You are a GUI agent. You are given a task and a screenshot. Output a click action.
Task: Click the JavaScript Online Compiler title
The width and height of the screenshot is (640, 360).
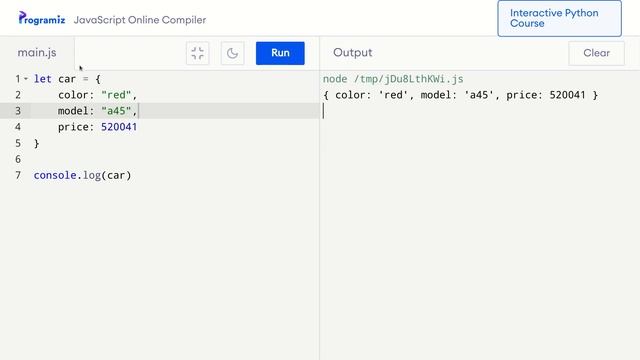[x=140, y=20]
